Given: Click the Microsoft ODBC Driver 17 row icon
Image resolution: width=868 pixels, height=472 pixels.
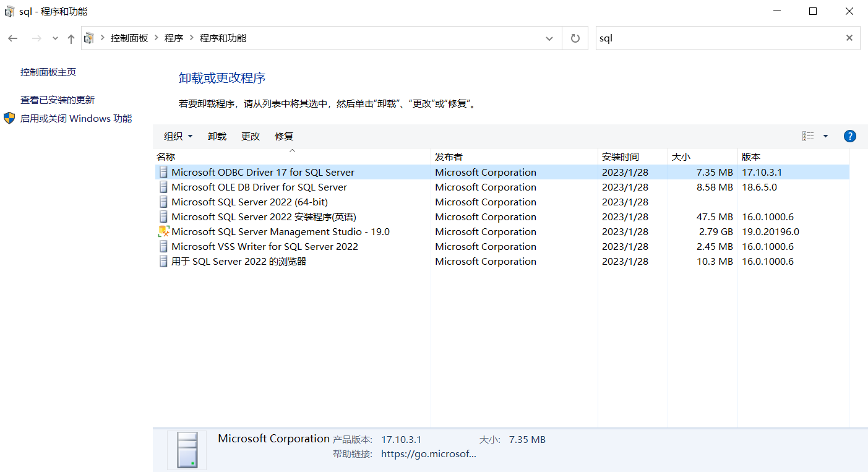Looking at the screenshot, I should click(163, 172).
